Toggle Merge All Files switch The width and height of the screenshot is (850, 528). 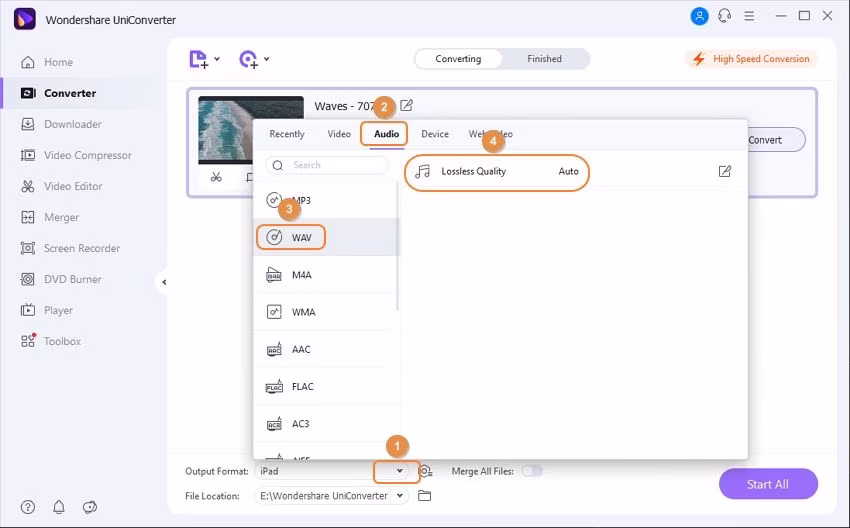532,471
